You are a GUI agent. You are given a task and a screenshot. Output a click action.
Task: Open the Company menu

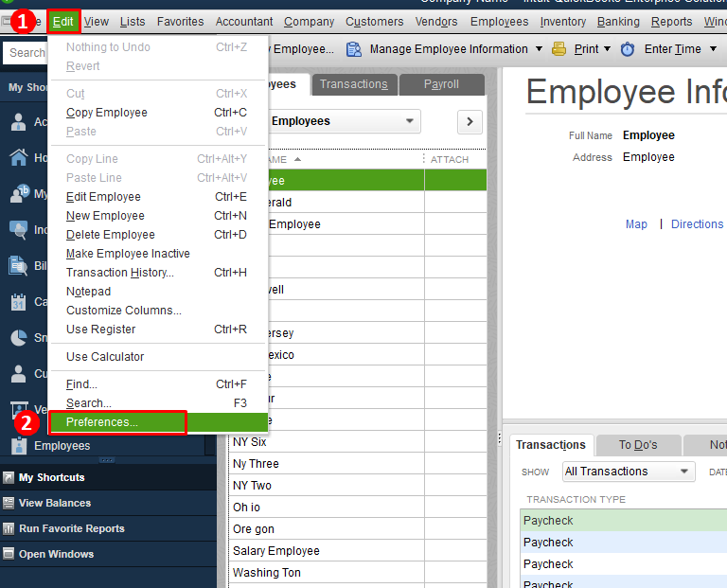(x=310, y=22)
